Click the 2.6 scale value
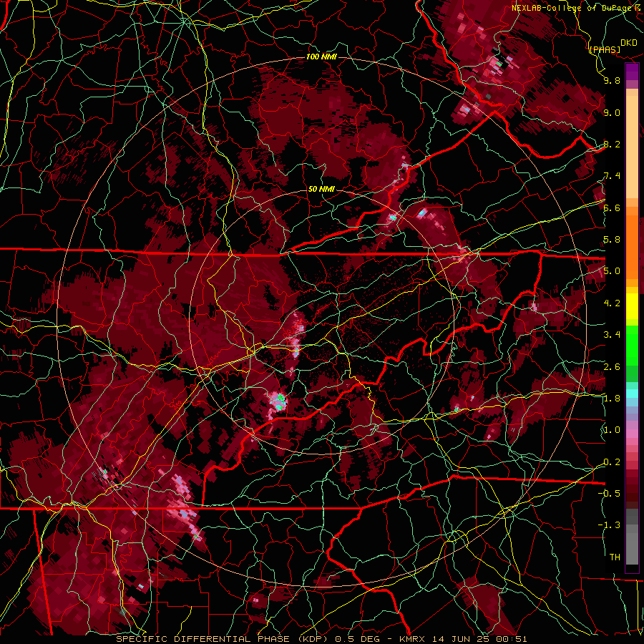The image size is (644, 644). coord(612,366)
